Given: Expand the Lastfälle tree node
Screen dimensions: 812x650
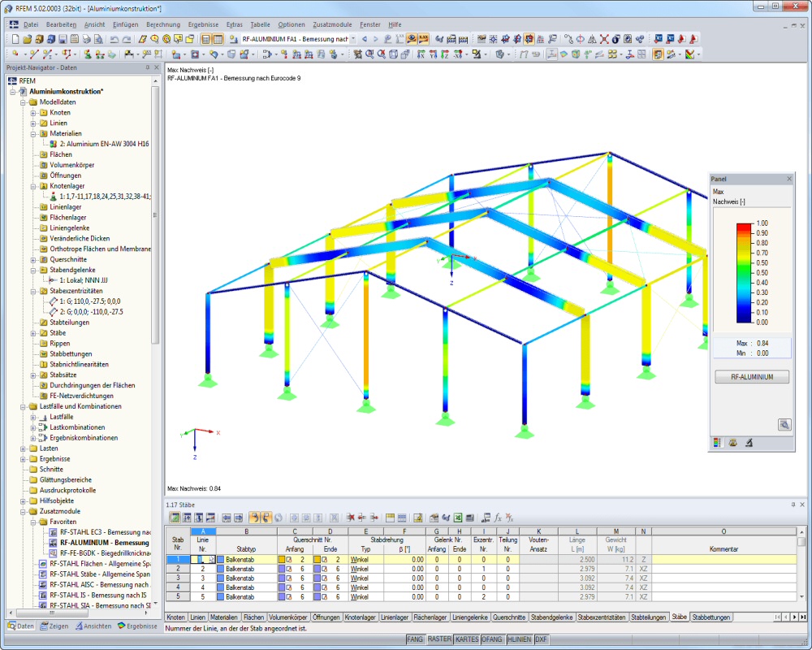Looking at the screenshot, I should (33, 418).
